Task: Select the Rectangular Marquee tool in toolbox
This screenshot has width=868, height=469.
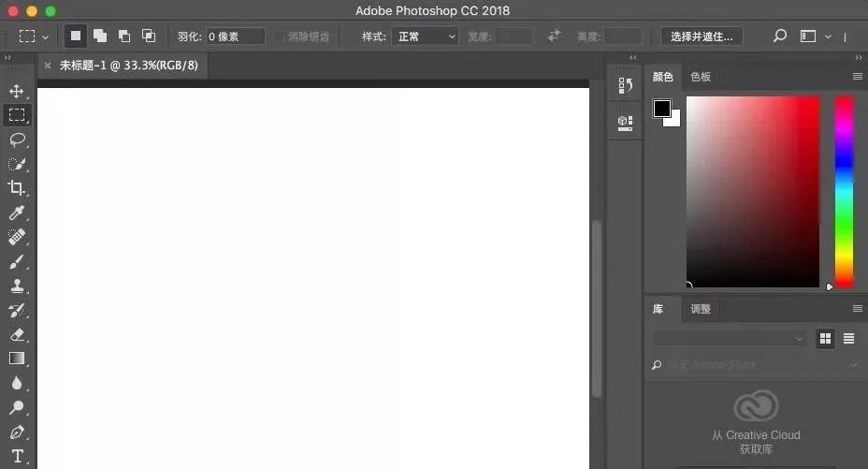Action: coord(17,114)
